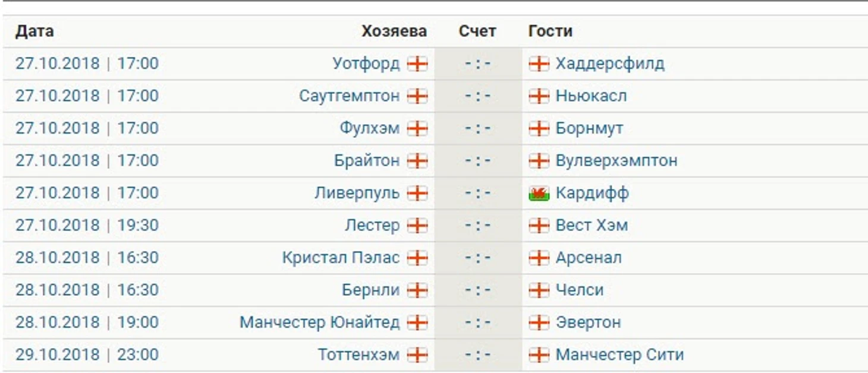Image resolution: width=868 pixels, height=373 pixels.
Task: Click the Wales flag beside Кардифф
Action: pyautogui.click(x=539, y=193)
